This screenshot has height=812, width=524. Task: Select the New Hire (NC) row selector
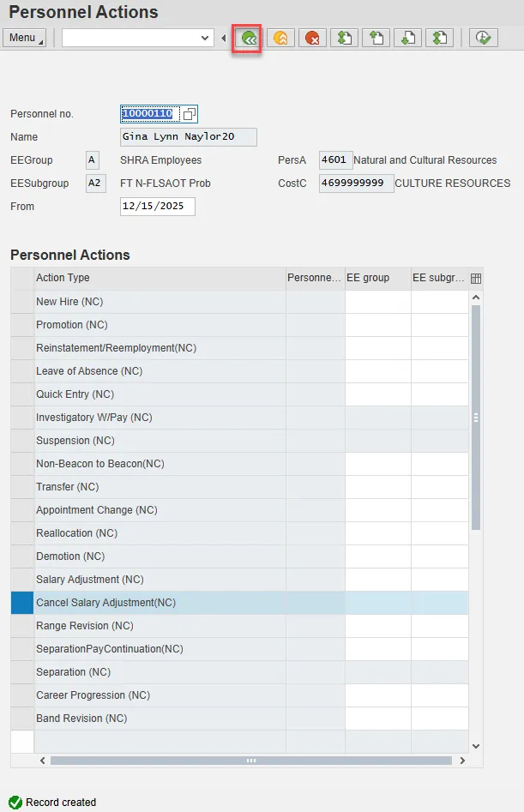click(21, 302)
